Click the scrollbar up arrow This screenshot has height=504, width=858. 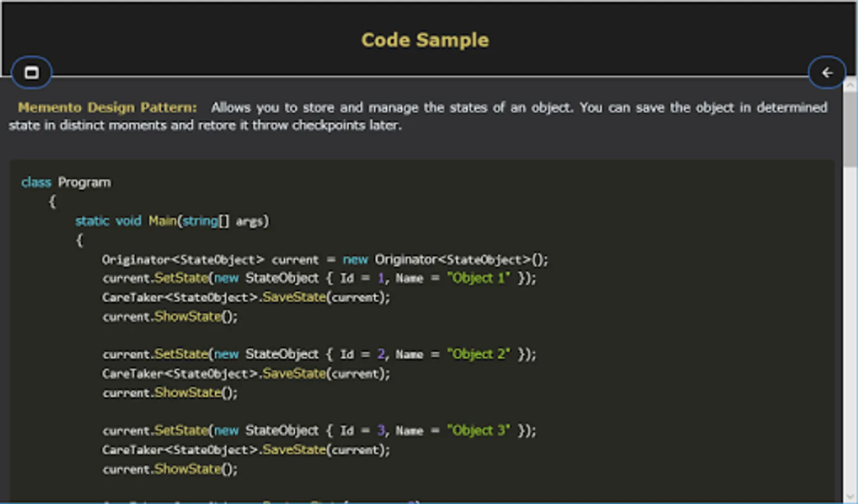click(850, 86)
